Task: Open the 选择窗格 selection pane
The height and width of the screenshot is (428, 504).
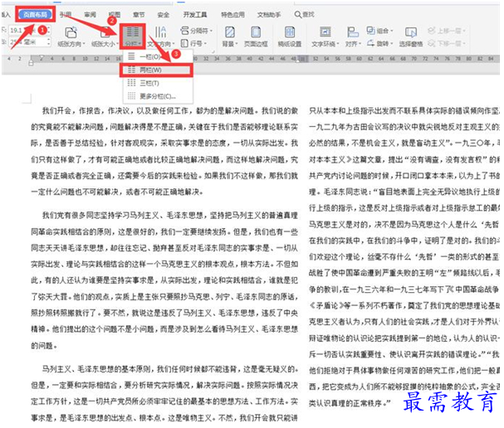Action: [x=411, y=37]
